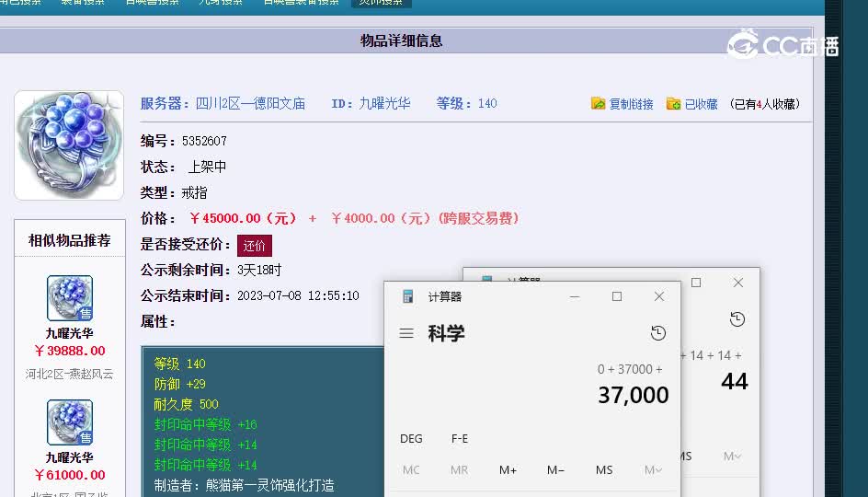The height and width of the screenshot is (497, 868).
Task: Open similar item thumbnail priced ￥39888.00
Action: 70,298
